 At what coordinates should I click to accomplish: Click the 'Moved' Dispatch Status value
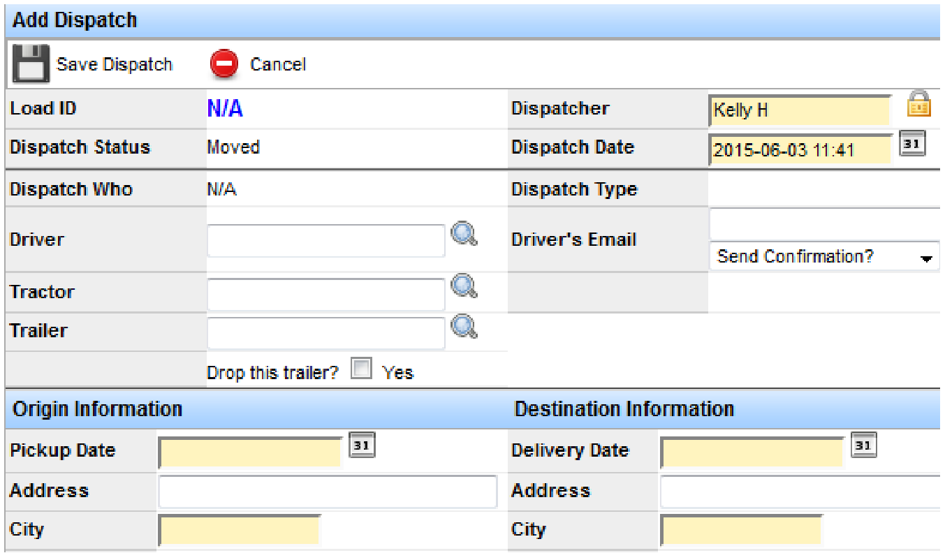click(233, 147)
